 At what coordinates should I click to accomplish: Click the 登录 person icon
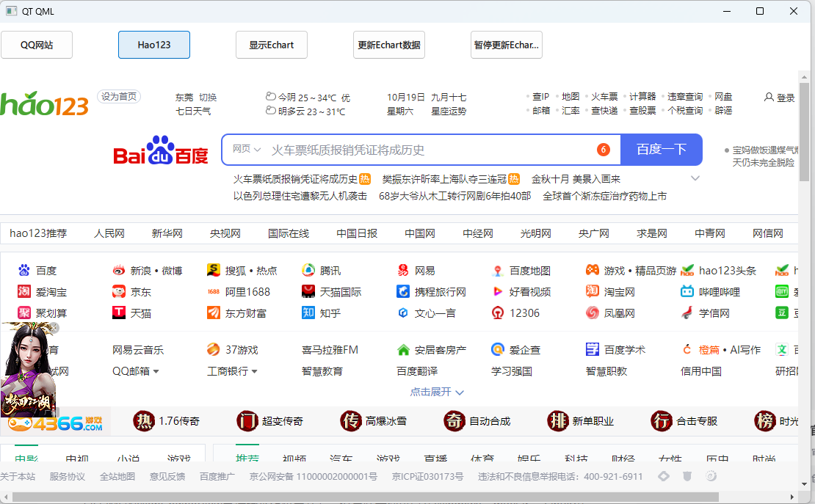768,97
